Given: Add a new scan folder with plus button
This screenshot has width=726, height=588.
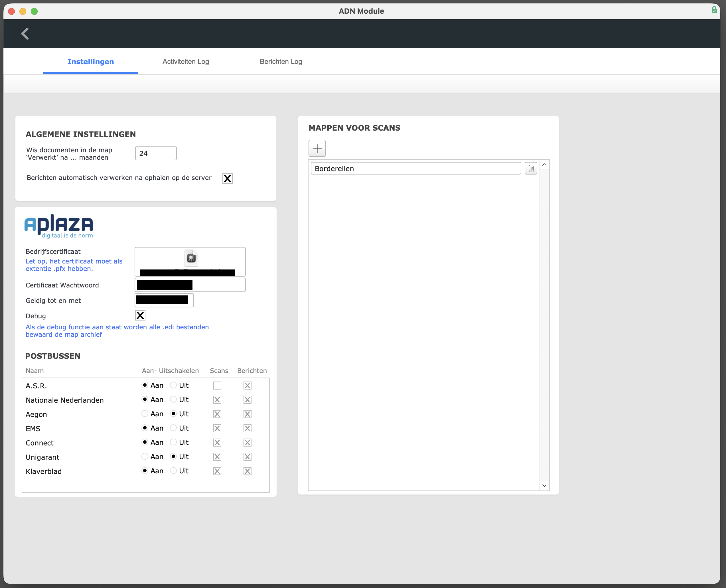Looking at the screenshot, I should pos(317,148).
